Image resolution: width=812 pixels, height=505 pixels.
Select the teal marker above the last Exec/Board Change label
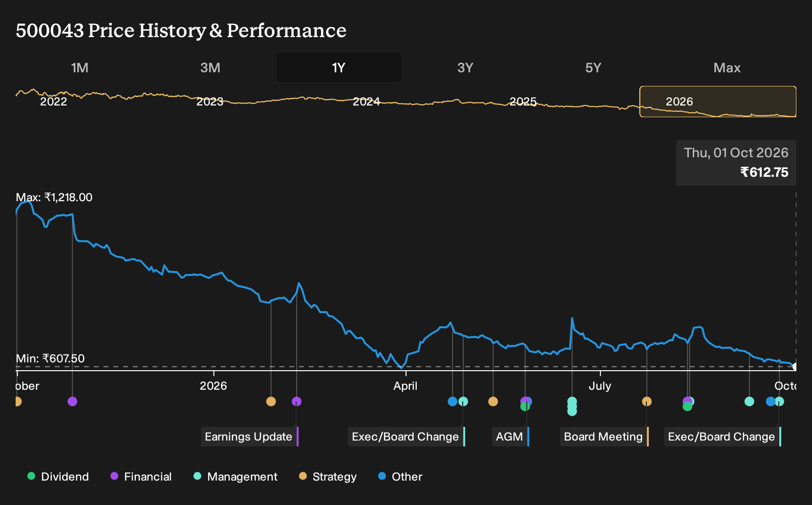point(779,401)
